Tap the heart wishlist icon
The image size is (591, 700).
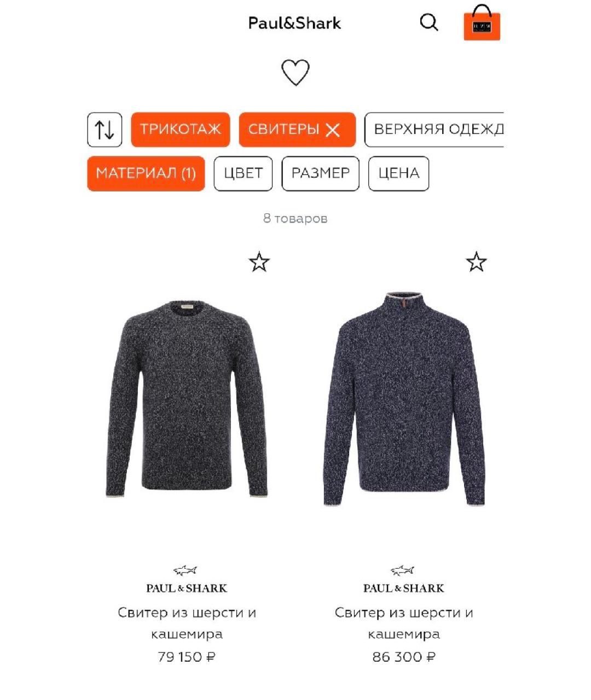click(x=296, y=72)
